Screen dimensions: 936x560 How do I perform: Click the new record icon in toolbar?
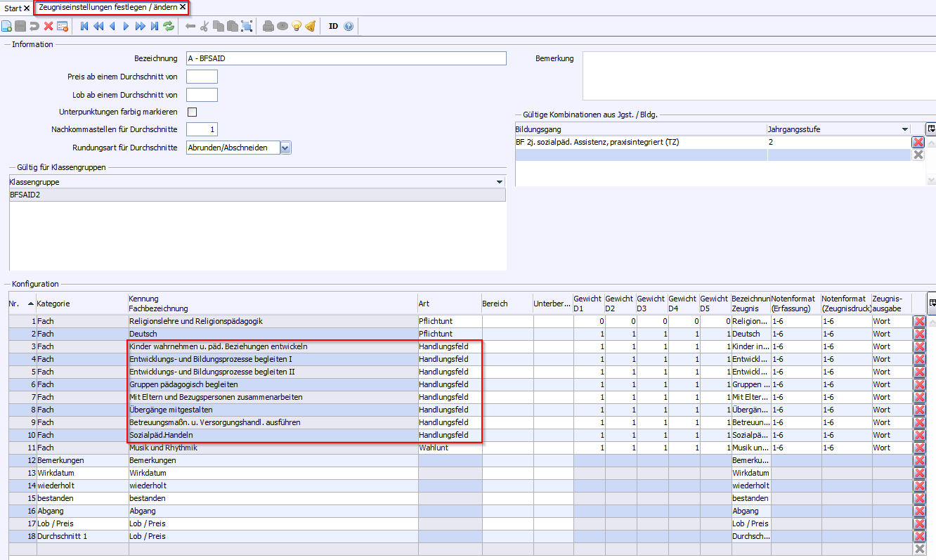(6, 26)
